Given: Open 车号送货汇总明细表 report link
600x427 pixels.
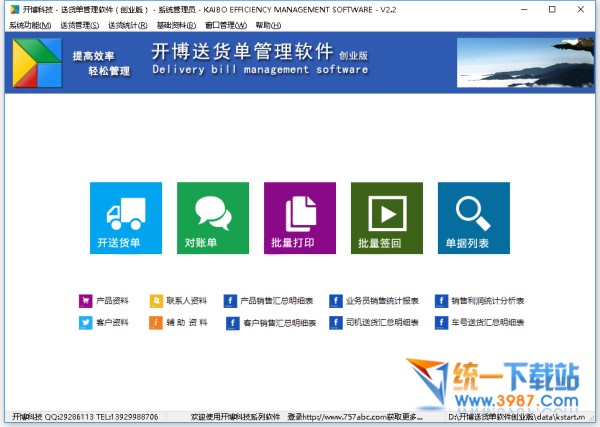Looking at the screenshot, I should coord(490,323).
